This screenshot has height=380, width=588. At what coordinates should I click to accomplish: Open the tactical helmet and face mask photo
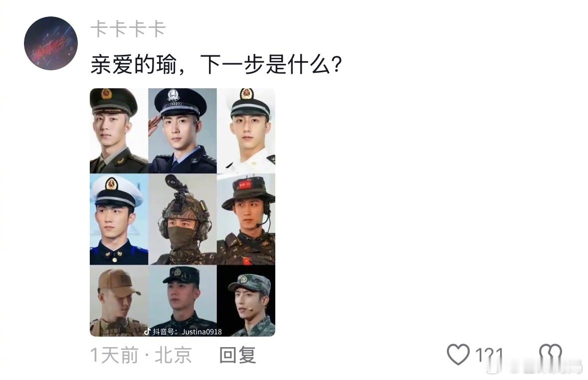click(x=183, y=219)
